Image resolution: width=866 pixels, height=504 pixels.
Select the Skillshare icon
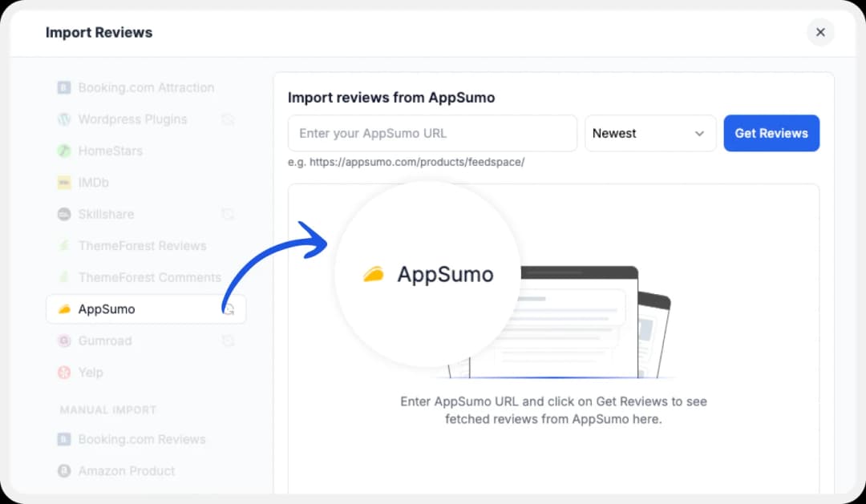tap(64, 214)
